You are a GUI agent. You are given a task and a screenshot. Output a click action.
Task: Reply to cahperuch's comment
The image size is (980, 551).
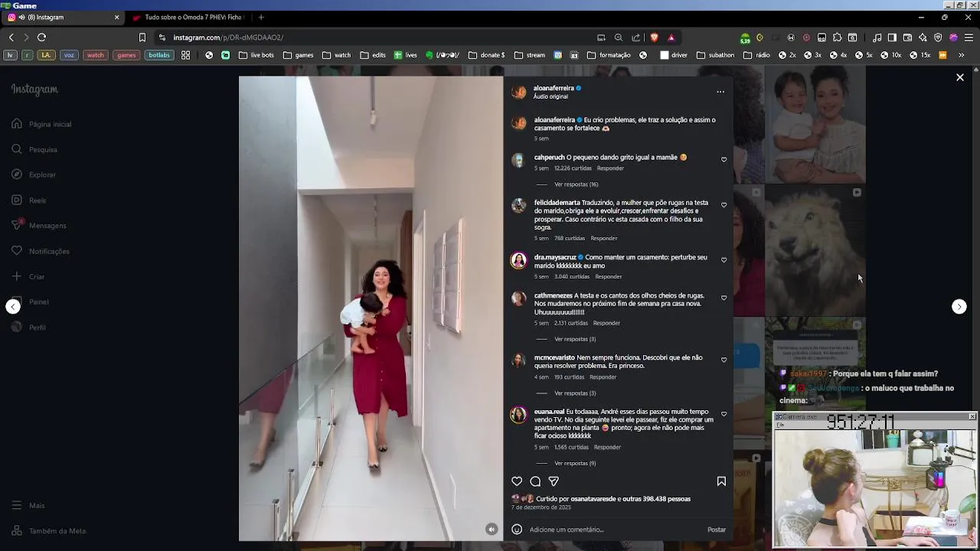click(x=610, y=168)
